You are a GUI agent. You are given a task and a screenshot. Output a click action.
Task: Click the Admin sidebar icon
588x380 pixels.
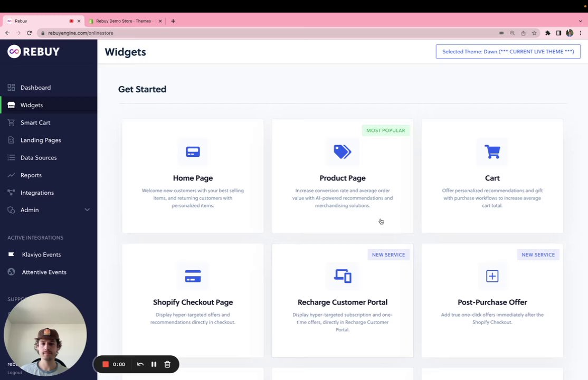pos(11,210)
